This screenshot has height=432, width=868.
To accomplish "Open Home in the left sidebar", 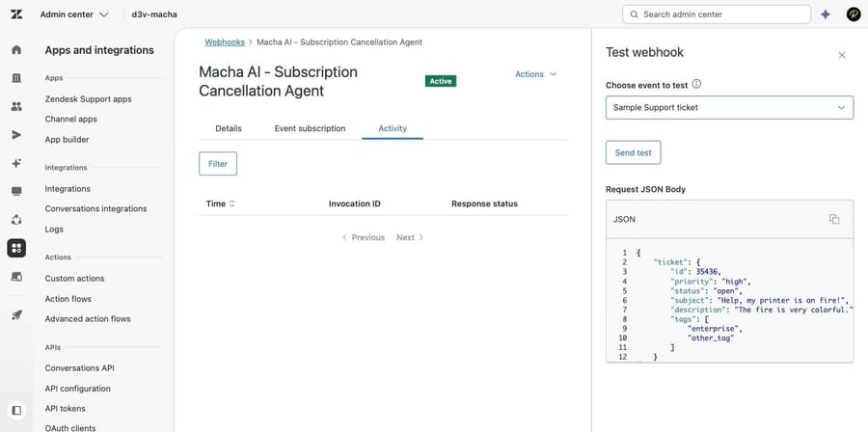I will click(16, 50).
